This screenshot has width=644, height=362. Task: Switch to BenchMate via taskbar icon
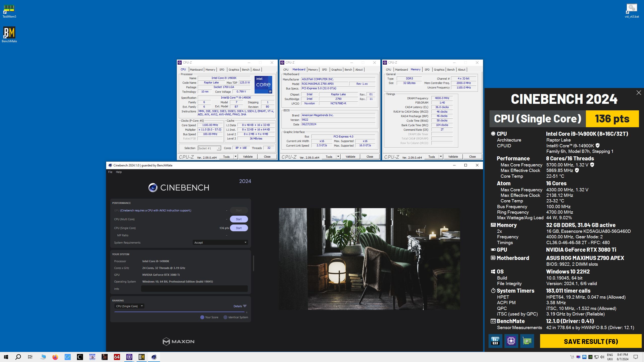142,357
